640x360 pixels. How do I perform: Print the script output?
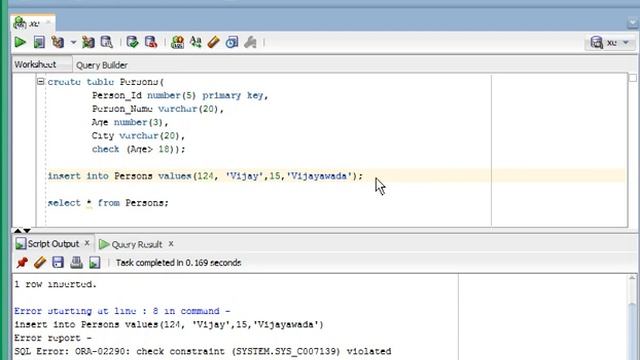[76, 262]
